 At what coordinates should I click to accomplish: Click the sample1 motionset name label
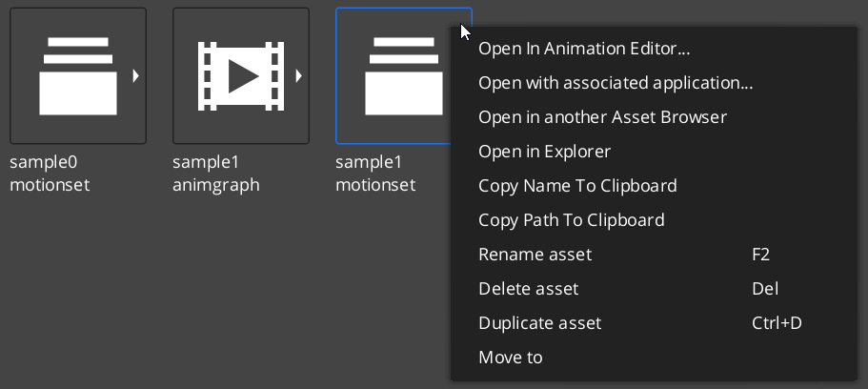[x=375, y=174]
